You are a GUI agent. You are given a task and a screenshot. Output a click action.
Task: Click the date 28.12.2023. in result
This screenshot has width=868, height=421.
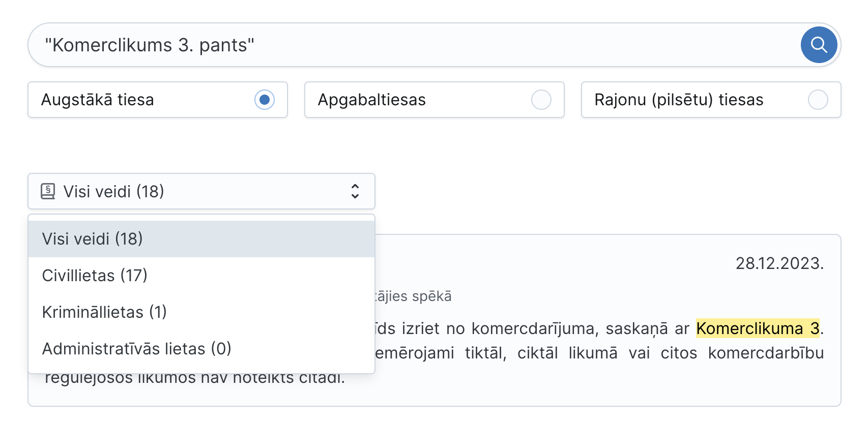779,263
